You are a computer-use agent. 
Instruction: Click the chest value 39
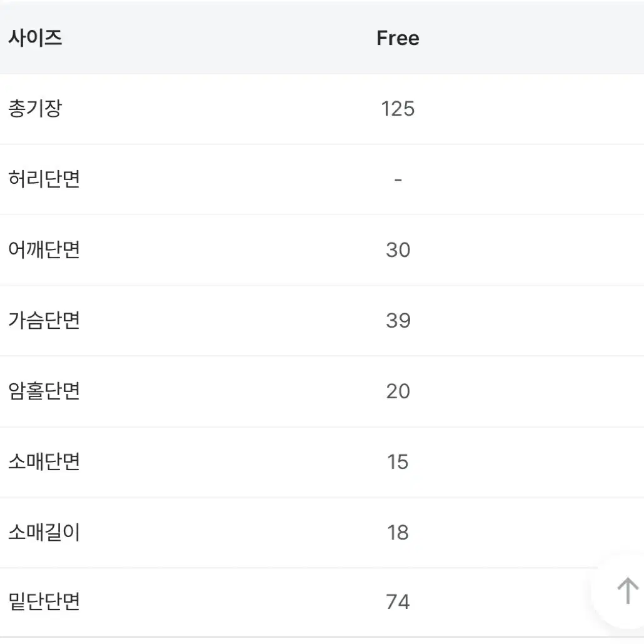(398, 321)
